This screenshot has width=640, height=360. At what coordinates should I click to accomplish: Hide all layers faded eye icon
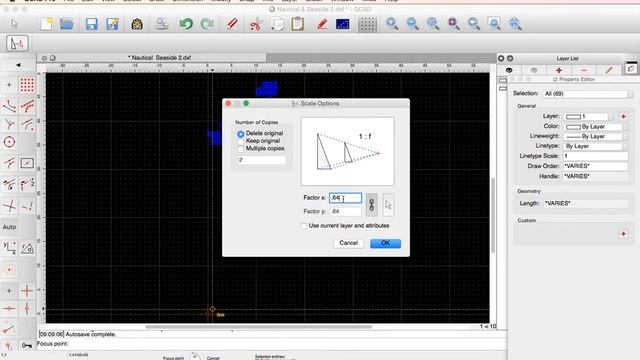click(x=534, y=70)
